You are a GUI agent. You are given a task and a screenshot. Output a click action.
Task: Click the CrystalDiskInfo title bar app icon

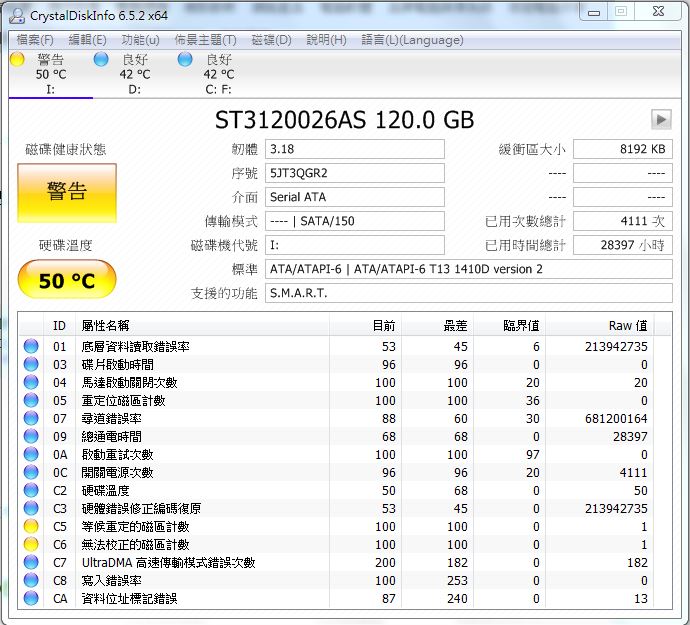pos(17,15)
